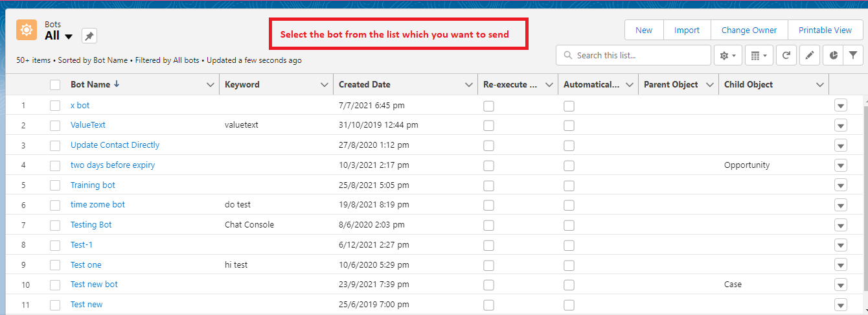This screenshot has width=868, height=315.
Task: Open the Test new bot link
Action: click(x=94, y=285)
